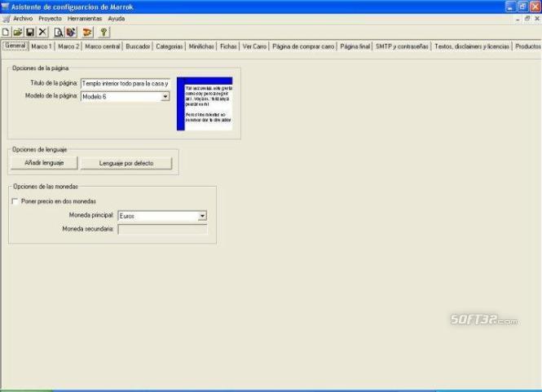Viewport: 542px width, 392px height.
Task: Minimize the Asistente de configuracion window
Action: point(510,7)
